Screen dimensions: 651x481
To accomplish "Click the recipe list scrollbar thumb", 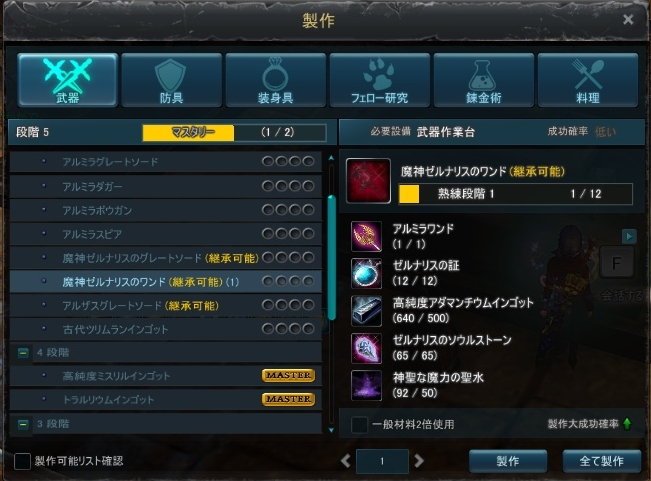I will [x=331, y=257].
